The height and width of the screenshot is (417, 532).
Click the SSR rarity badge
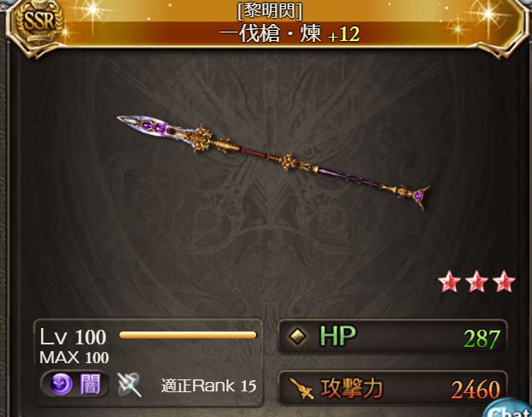point(40,22)
